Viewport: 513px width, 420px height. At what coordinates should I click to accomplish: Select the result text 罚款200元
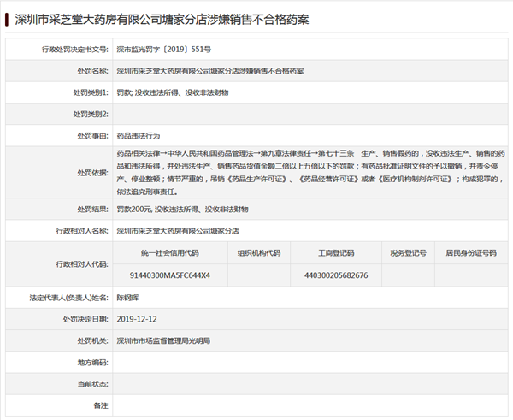click(x=134, y=210)
